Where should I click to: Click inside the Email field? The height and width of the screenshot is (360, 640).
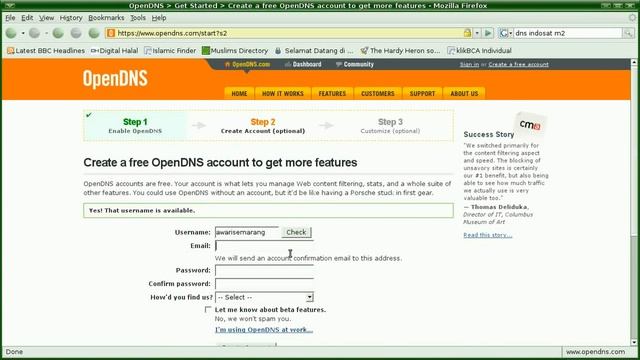tap(264, 245)
